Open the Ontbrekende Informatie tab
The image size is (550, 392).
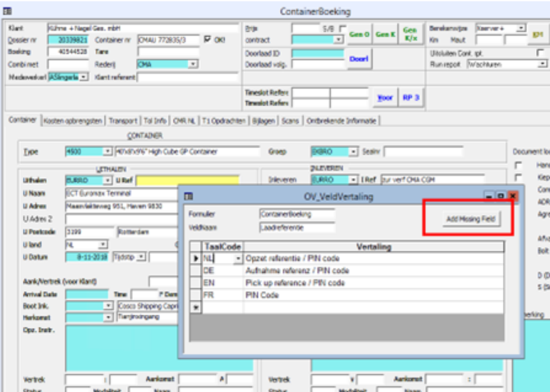coord(341,120)
